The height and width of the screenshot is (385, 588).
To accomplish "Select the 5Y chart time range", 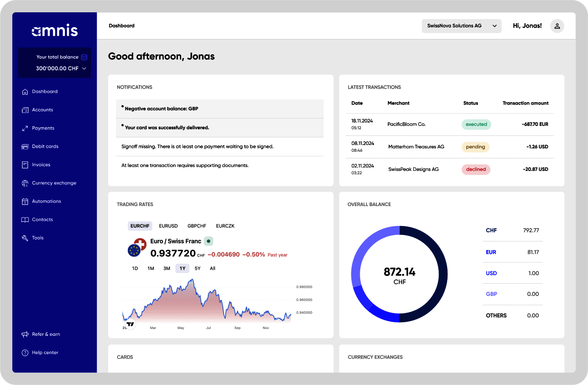I will click(198, 268).
